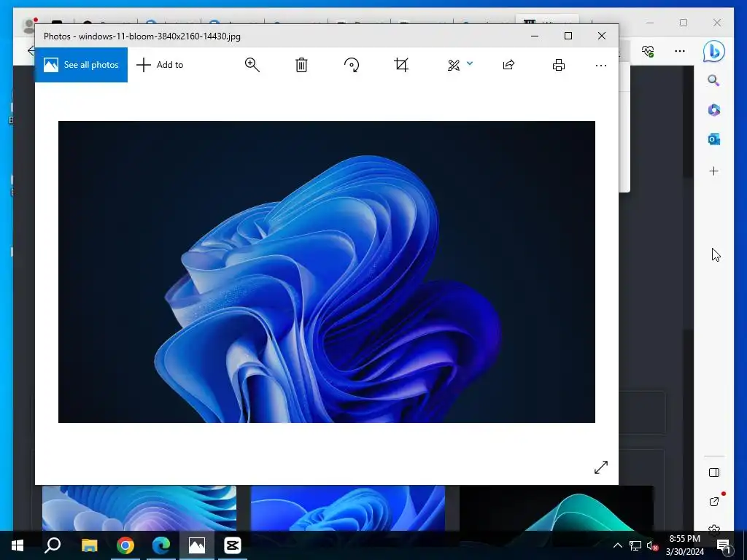Share the photo via share icon
The height and width of the screenshot is (560, 747).
tap(508, 65)
